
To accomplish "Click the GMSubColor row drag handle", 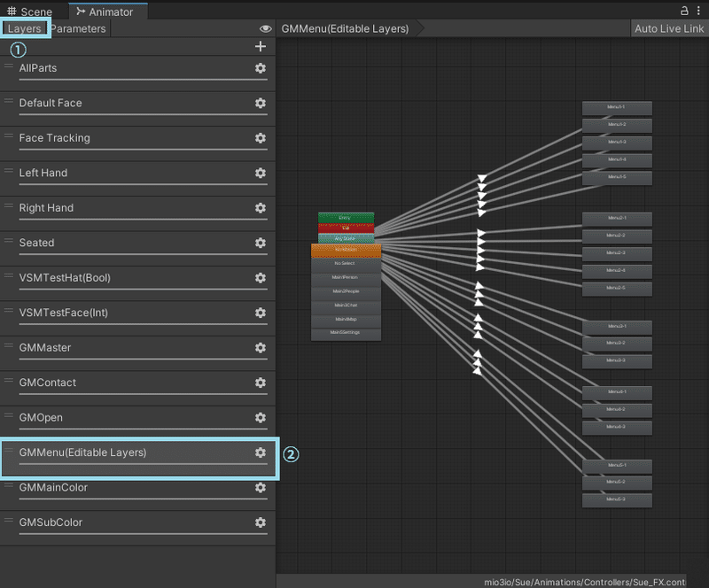I will coord(9,521).
